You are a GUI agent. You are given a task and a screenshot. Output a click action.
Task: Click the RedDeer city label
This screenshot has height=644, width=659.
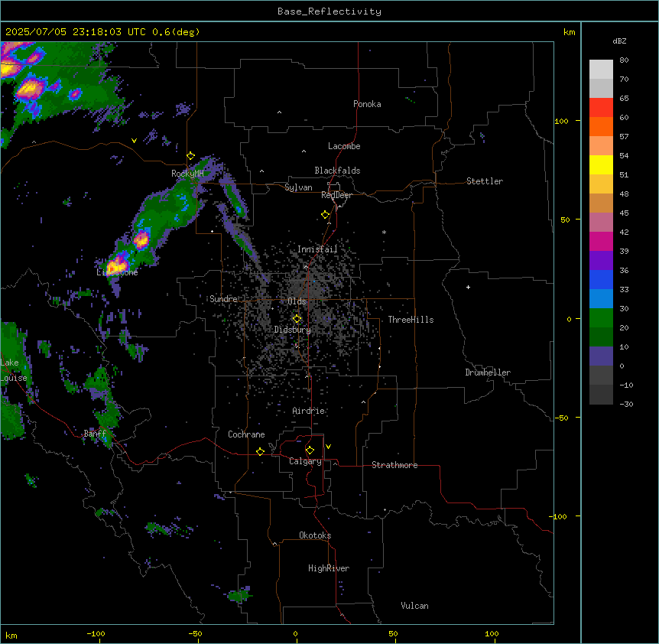click(336, 195)
